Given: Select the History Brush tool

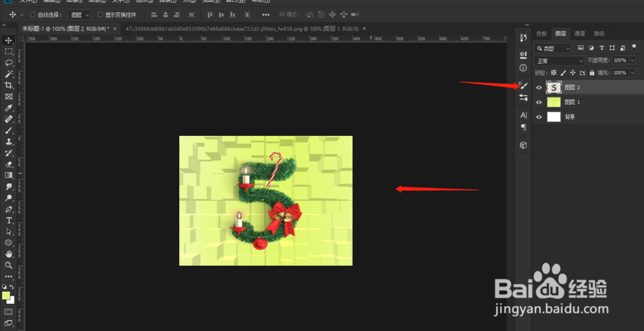Looking at the screenshot, I should (x=8, y=153).
